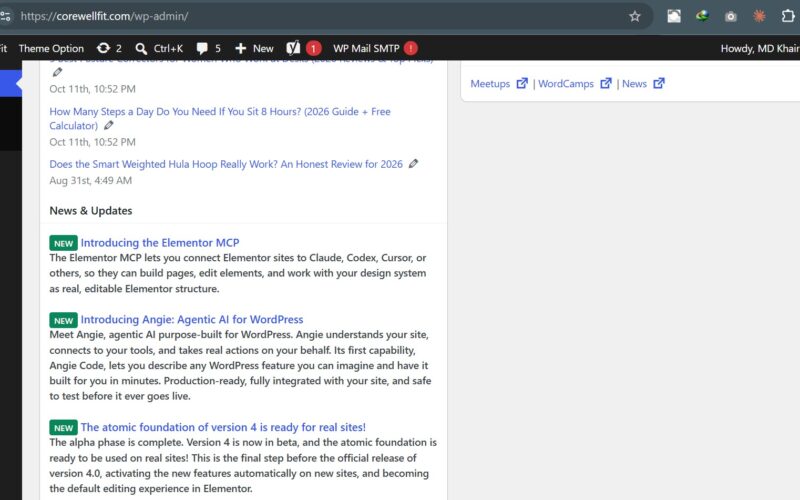This screenshot has width=800, height=500.
Task: Click the Yoast red notification badge 1
Action: [314, 48]
